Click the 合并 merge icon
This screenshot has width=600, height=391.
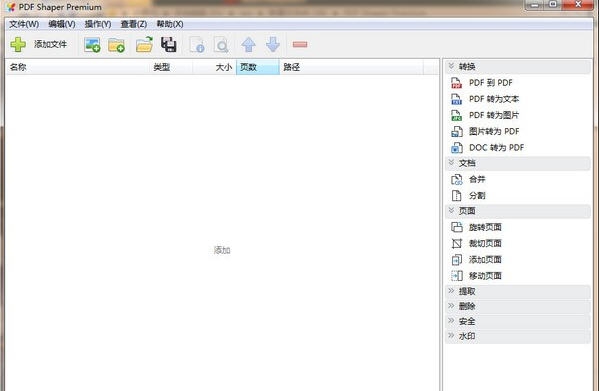(x=457, y=179)
